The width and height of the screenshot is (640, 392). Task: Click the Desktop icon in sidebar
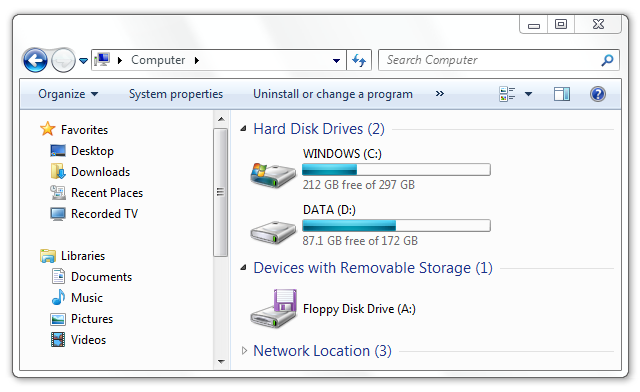coord(58,151)
